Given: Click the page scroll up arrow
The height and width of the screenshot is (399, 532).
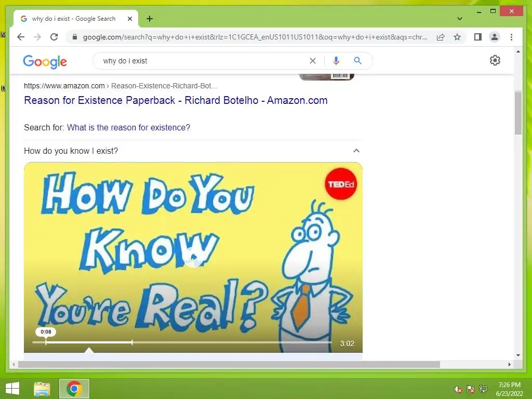Looking at the screenshot, I should click(x=518, y=51).
